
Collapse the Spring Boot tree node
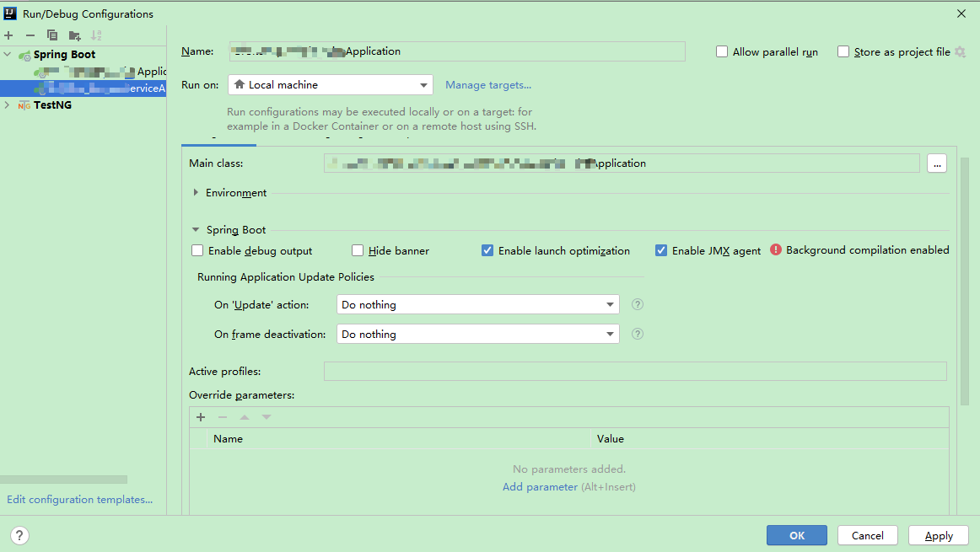pos(8,55)
